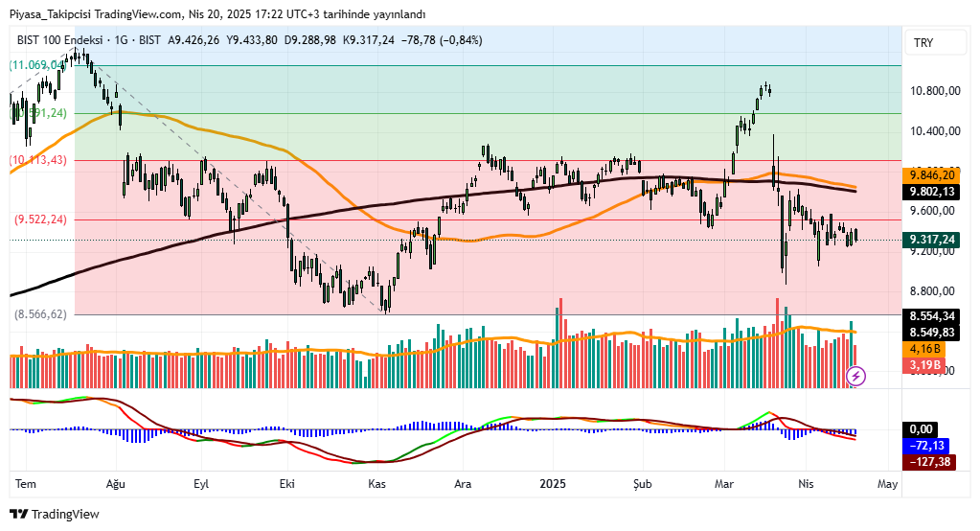Click the 8.549,83 price label
The height and width of the screenshot is (531, 980).
tap(931, 332)
